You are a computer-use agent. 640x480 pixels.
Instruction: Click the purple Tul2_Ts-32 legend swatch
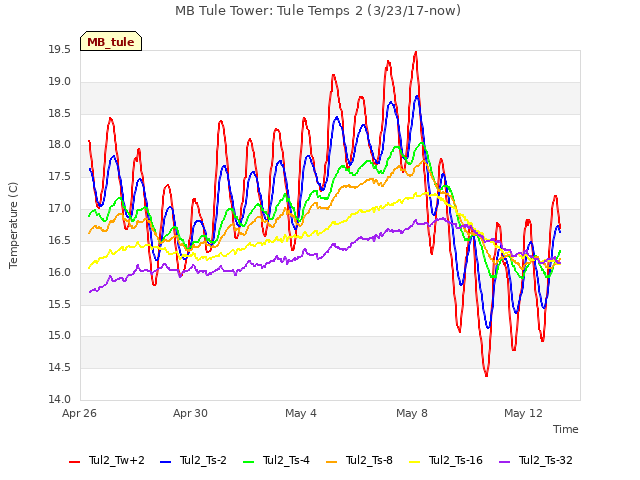click(x=504, y=462)
